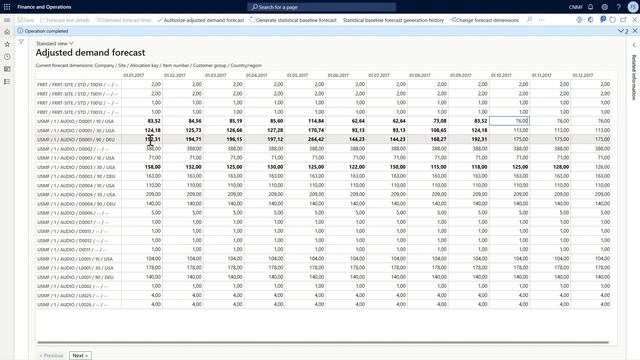Open the app launcher waffle icon
This screenshot has width=640, height=360.
[7, 7]
